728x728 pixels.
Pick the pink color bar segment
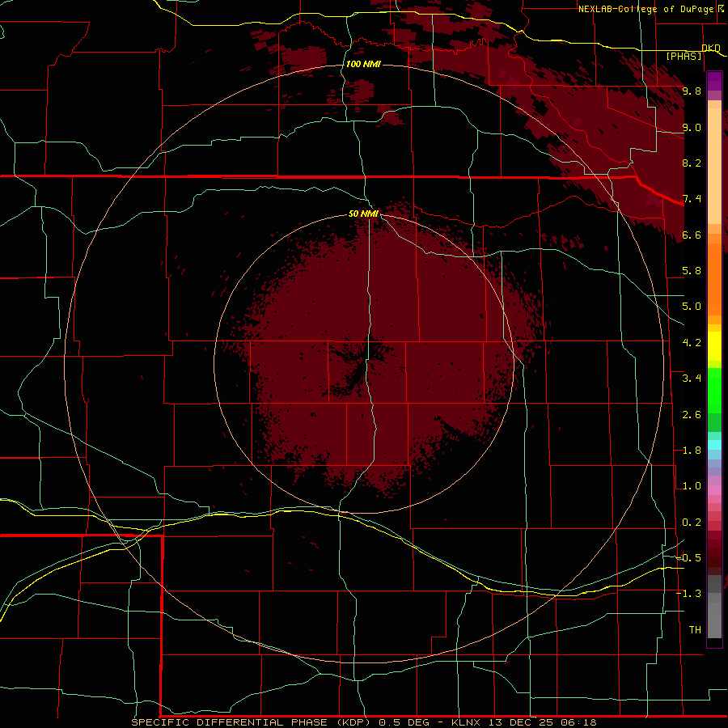click(714, 490)
